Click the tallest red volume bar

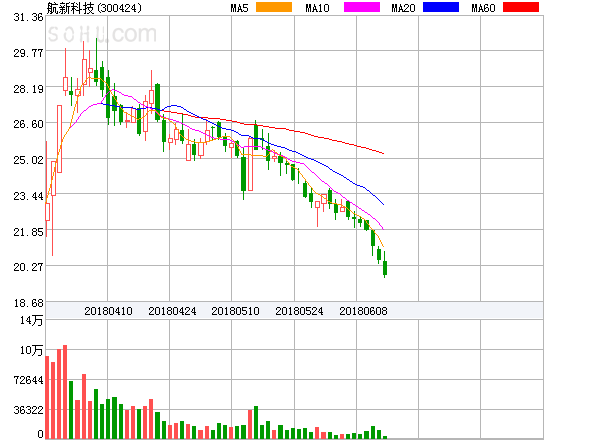65,392
